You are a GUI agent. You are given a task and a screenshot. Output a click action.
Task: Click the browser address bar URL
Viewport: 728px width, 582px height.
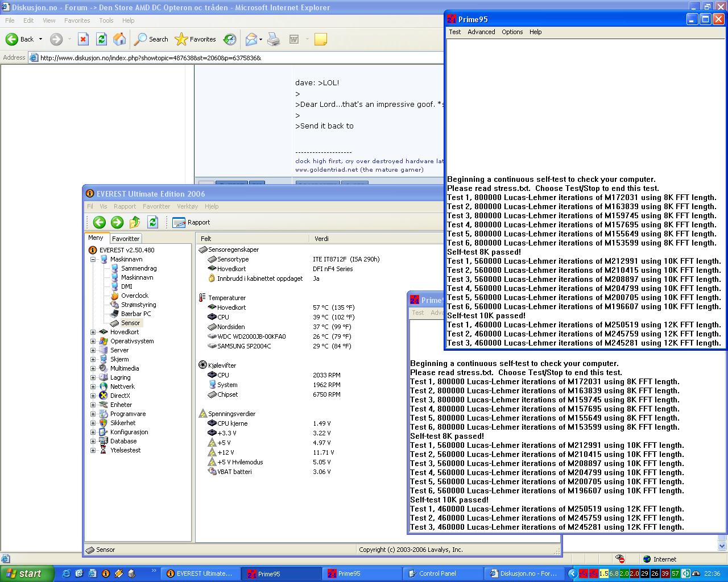(151, 57)
